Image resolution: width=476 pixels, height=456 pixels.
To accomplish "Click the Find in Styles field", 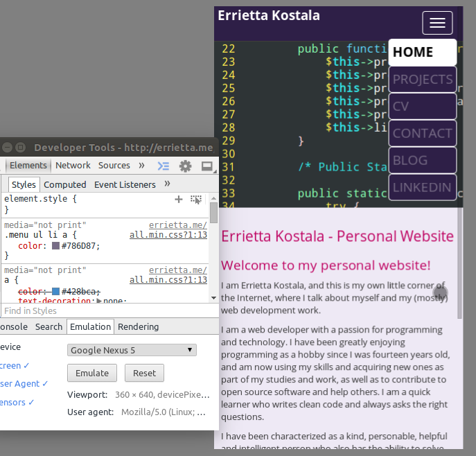I will (109, 311).
